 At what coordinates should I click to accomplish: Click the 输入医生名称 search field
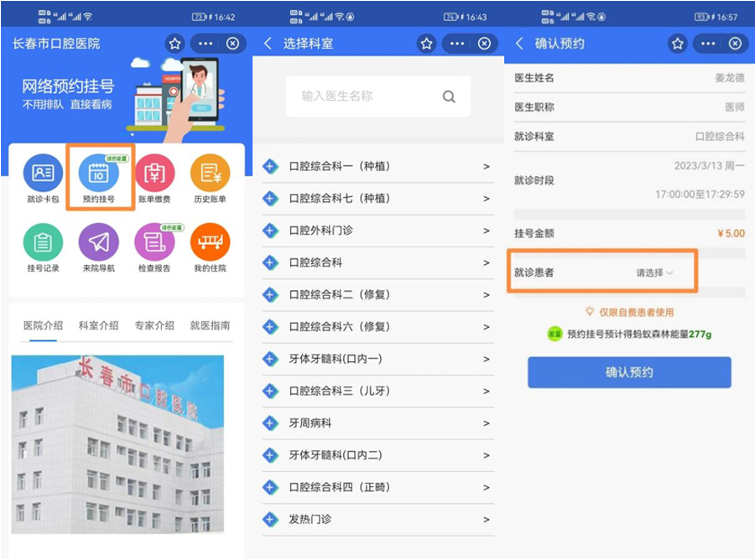coord(361,96)
